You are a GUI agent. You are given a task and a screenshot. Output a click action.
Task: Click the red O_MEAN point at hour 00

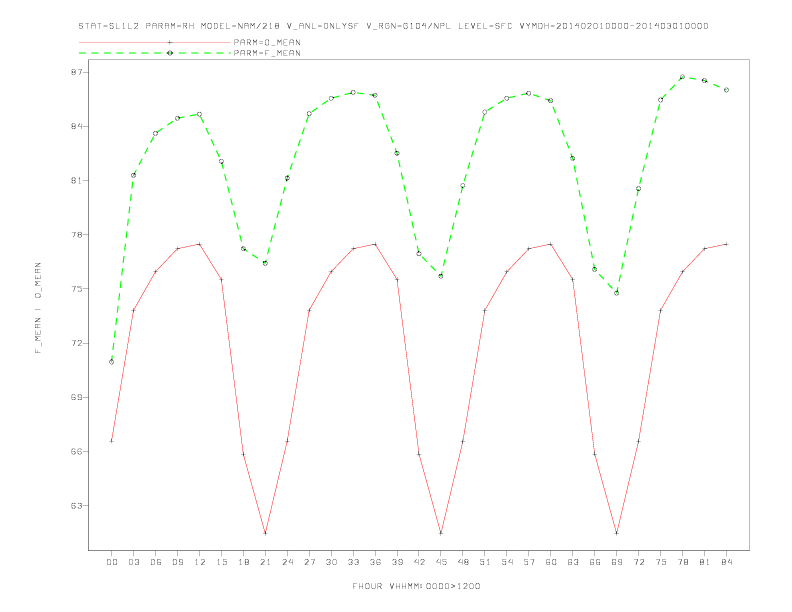point(112,441)
